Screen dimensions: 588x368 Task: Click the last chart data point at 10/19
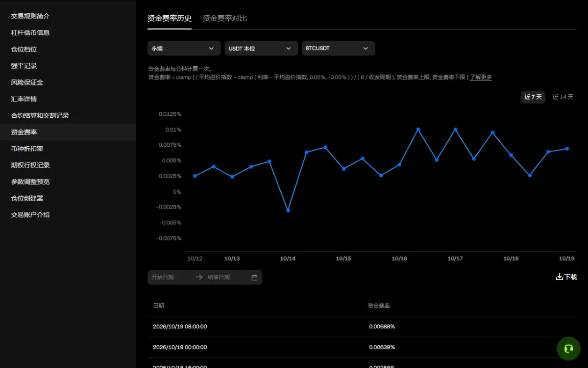click(x=567, y=149)
